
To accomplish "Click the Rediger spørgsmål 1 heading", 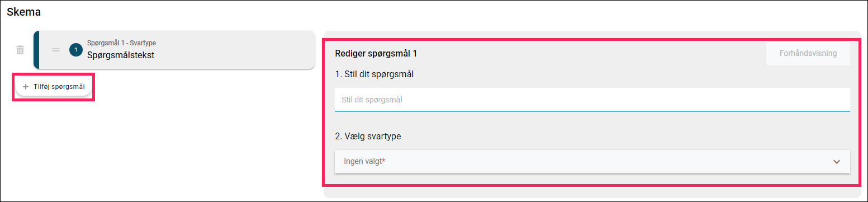I will pyautogui.click(x=376, y=54).
